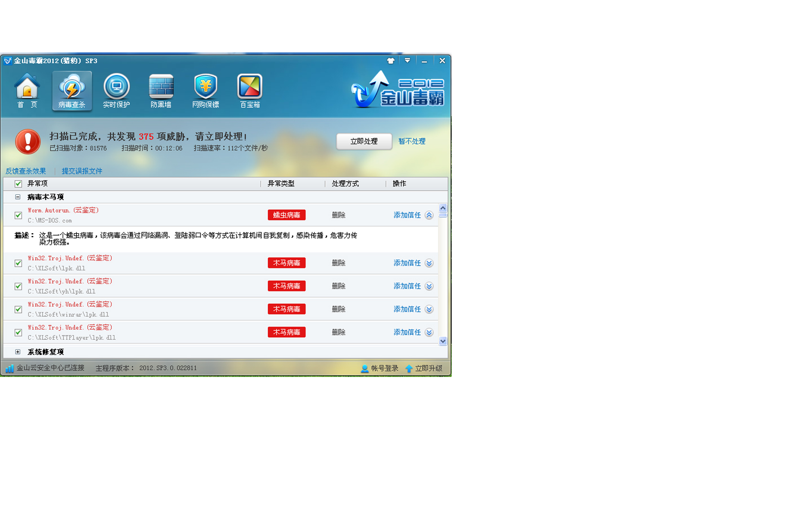Screen dimensions: 812x507
Task: Uncheck the C:\XLSoft\winrar\lpk.dll checkbox
Action: (18, 310)
